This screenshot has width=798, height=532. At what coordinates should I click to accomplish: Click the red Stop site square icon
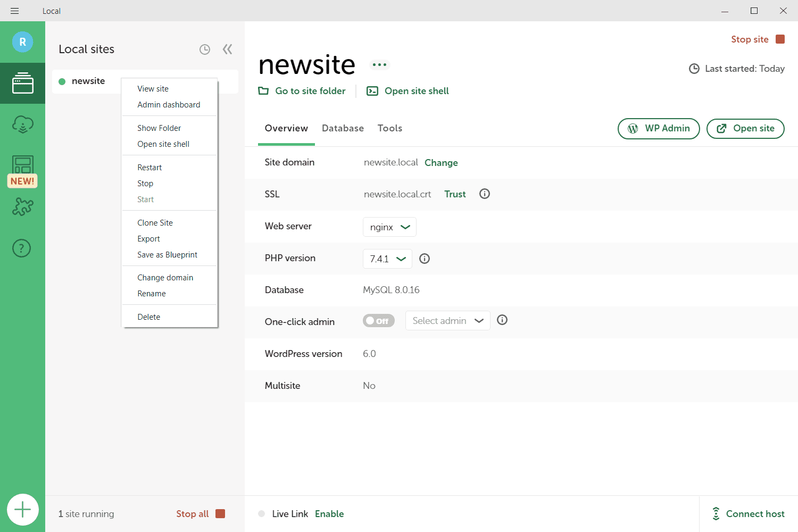click(780, 39)
